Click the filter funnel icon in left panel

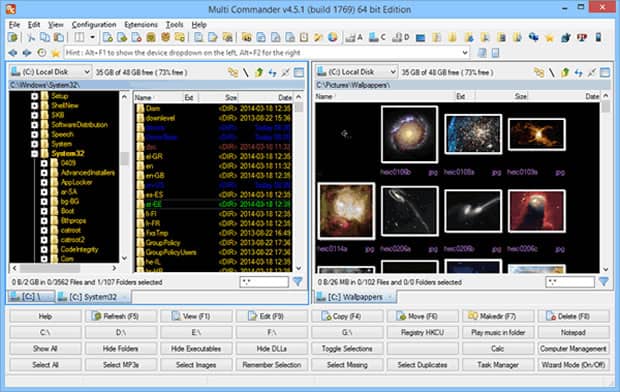tap(297, 282)
